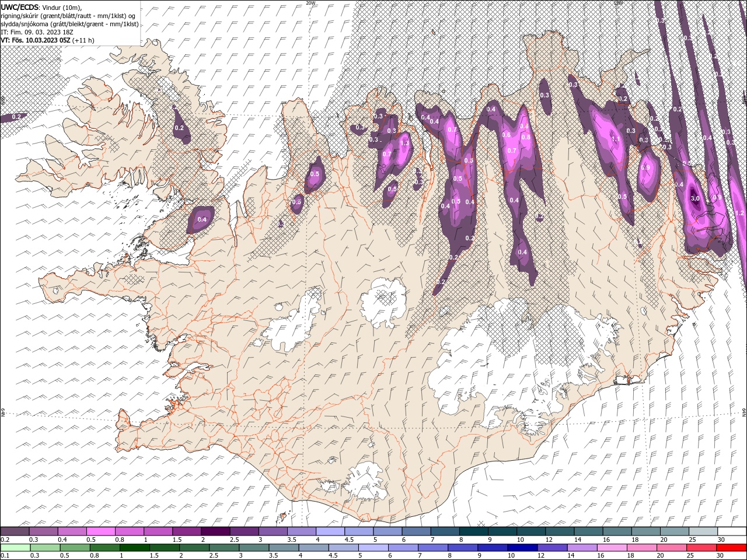Viewport: 747px width, 560px height.
Task: Click the 'slydda/snjókoma (grátt/bleikt/grænt - mm/1klst)' line
Action: (69, 24)
